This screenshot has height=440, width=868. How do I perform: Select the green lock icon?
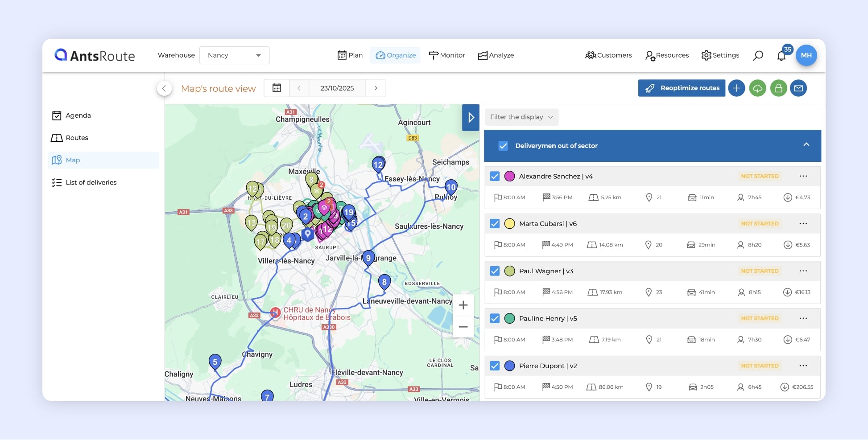coord(778,88)
